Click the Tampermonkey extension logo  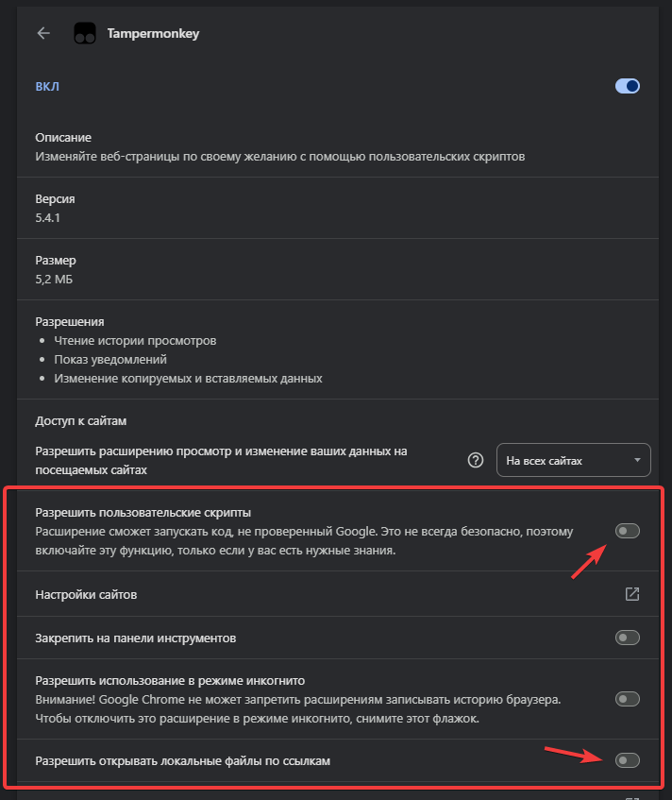point(84,32)
